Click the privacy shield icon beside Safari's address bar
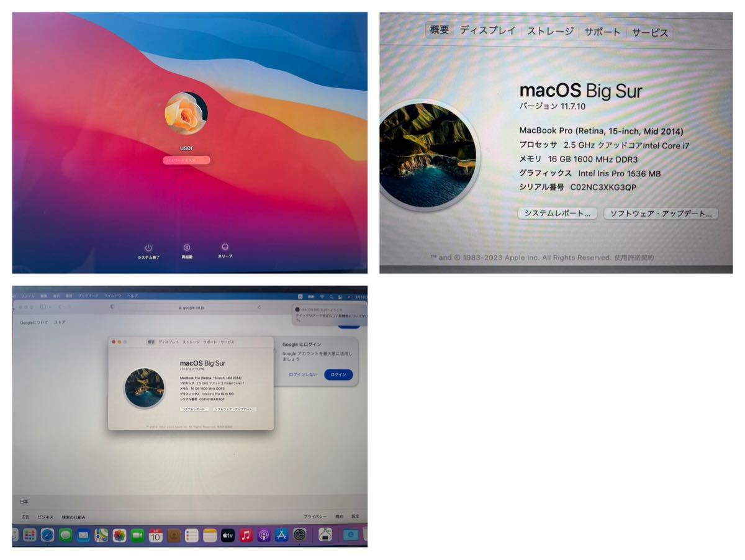The height and width of the screenshot is (560, 745). pyautogui.click(x=112, y=307)
